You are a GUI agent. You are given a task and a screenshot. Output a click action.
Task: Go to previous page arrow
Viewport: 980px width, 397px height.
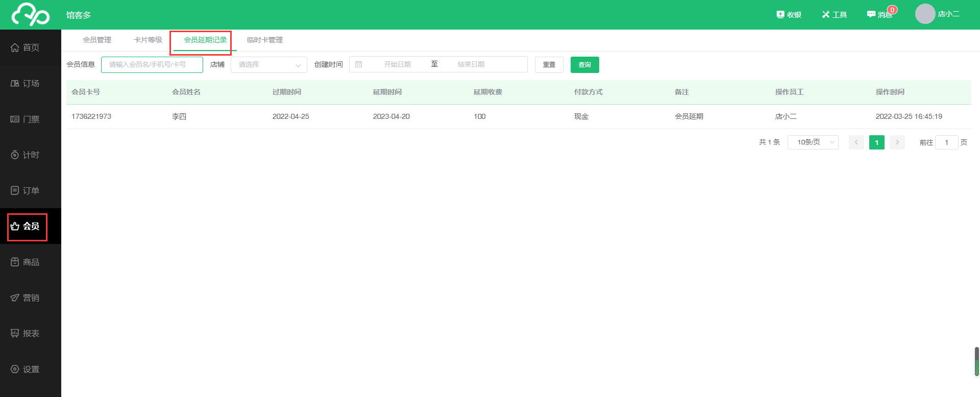coord(856,142)
